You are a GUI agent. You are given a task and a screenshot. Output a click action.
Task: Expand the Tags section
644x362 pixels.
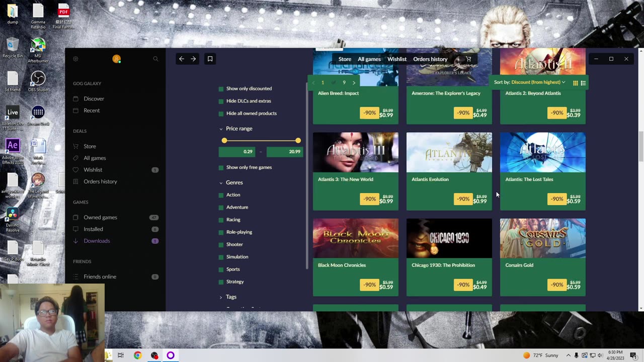[228, 297]
